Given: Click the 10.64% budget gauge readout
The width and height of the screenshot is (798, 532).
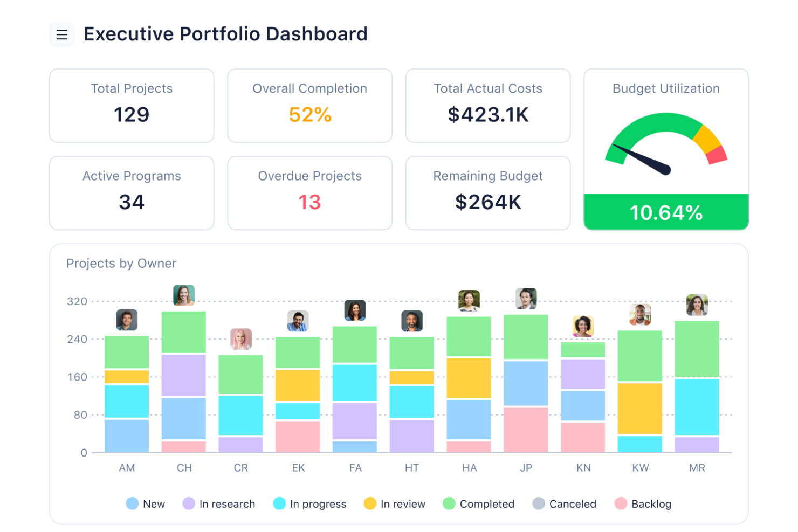Looking at the screenshot, I should pyautogui.click(x=666, y=212).
